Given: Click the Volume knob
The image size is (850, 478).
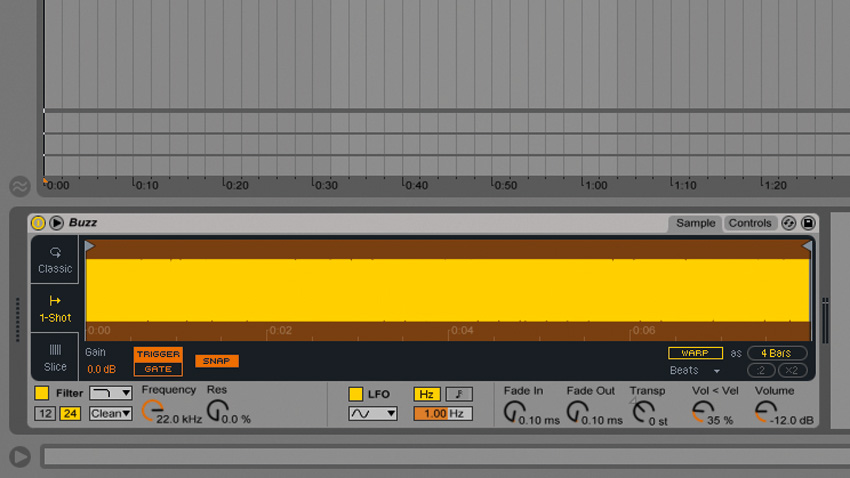Looking at the screenshot, I should click(766, 412).
